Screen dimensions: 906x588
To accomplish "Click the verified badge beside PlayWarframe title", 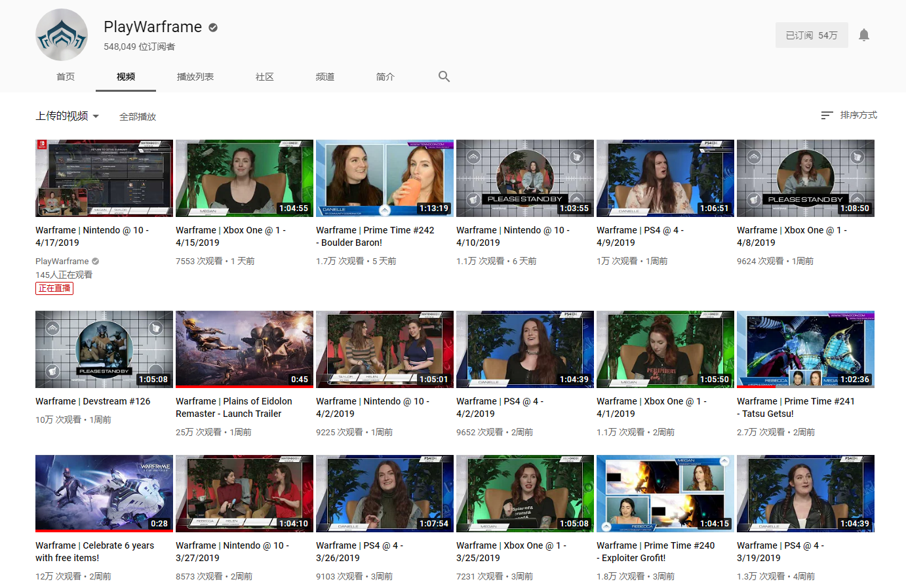I will coord(213,28).
